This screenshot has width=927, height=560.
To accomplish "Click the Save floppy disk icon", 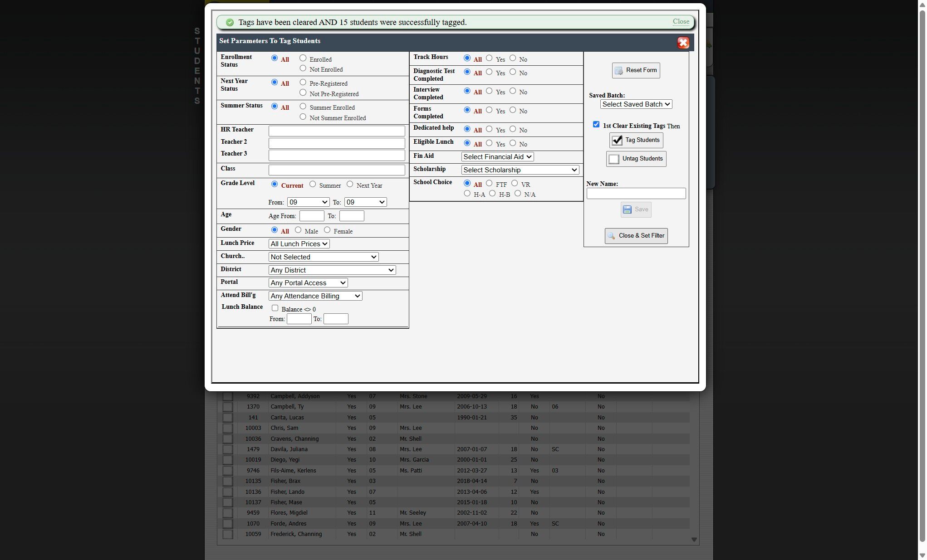I will pyautogui.click(x=627, y=209).
